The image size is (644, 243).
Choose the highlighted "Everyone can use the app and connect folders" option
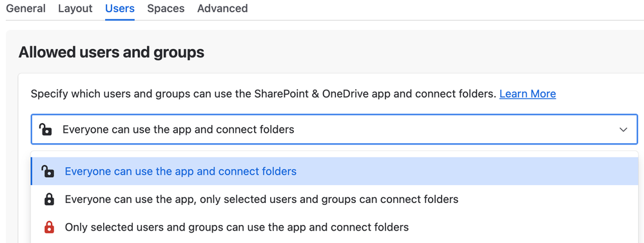[335, 171]
